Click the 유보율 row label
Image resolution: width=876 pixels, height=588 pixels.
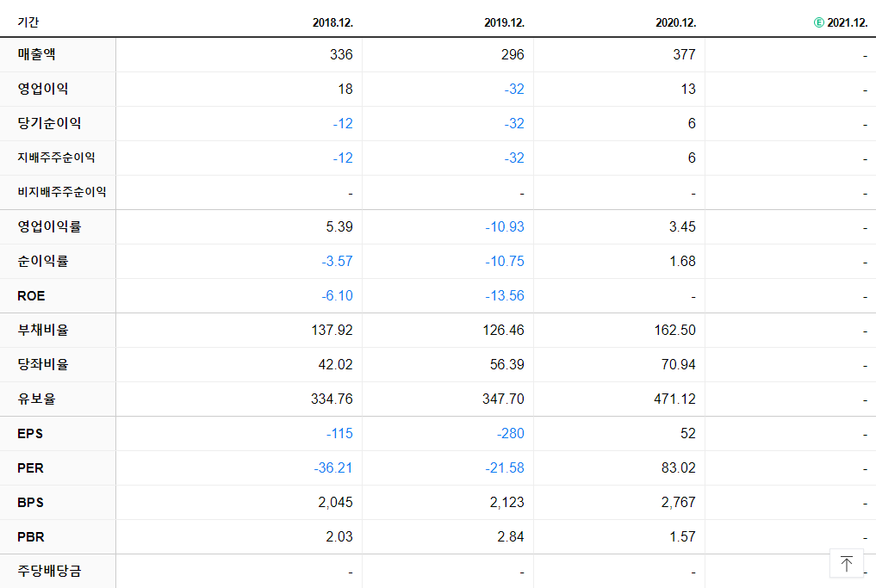pos(36,399)
